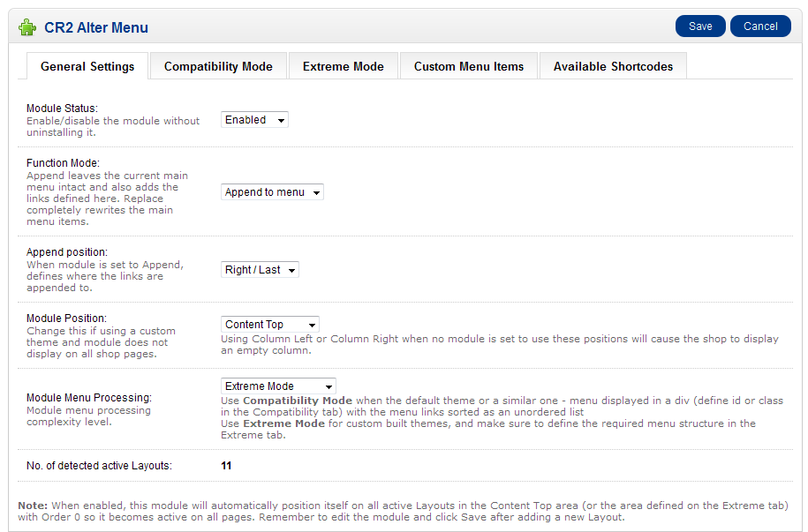Open the Compatibility Mode tab
The image size is (808, 532).
(218, 66)
